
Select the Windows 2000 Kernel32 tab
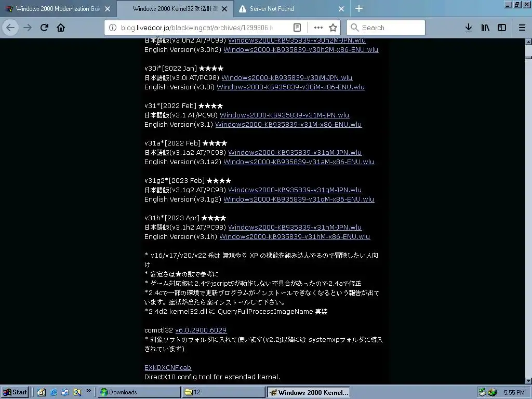click(x=175, y=9)
